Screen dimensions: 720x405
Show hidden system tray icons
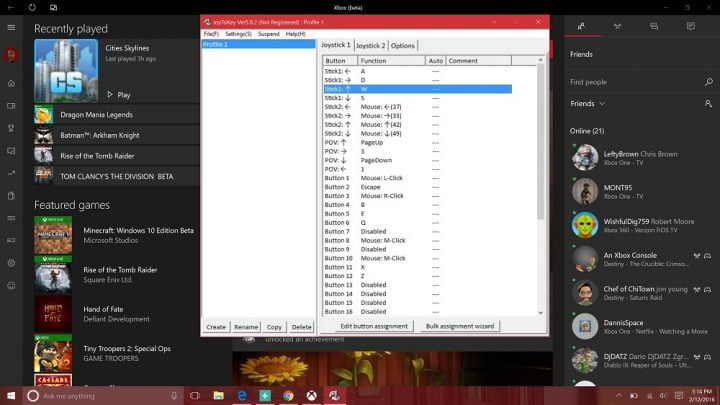coord(619,396)
